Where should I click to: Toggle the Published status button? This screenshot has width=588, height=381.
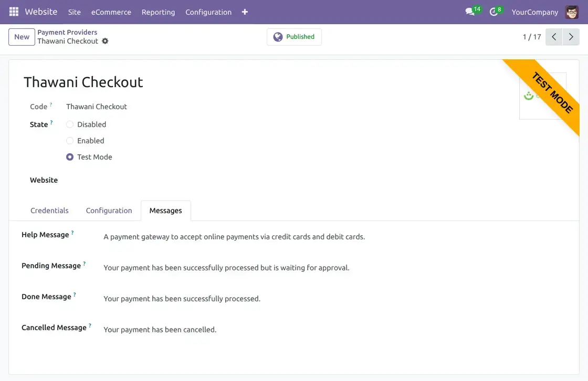[294, 37]
